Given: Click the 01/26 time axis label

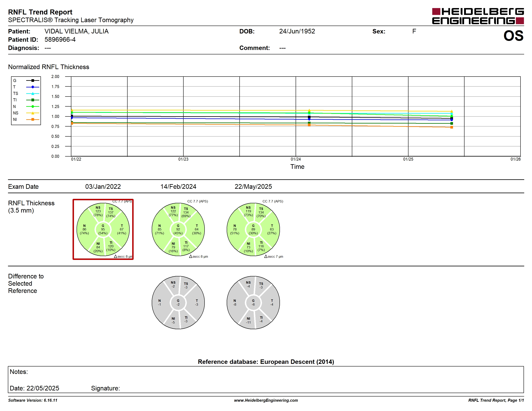Looking at the screenshot, I should tap(516, 159).
